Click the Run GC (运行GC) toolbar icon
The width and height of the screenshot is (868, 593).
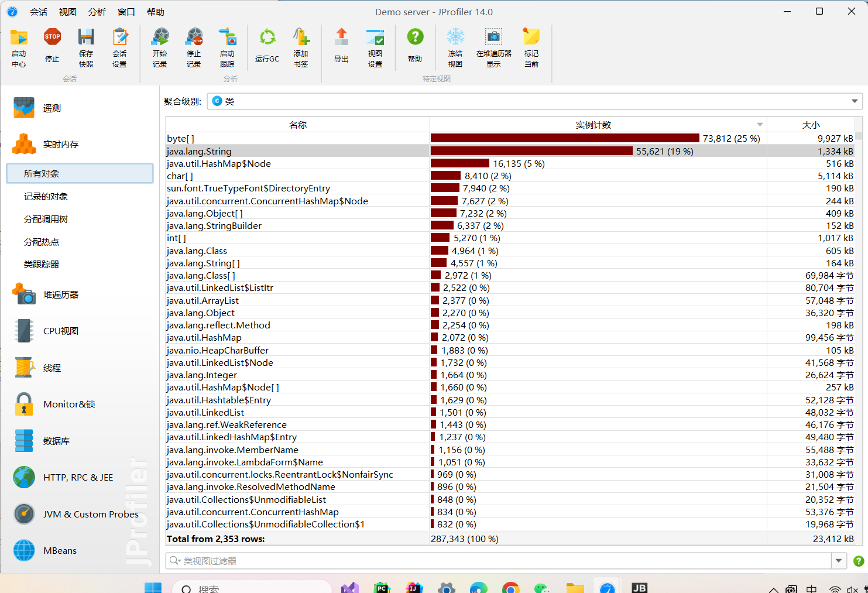point(267,37)
